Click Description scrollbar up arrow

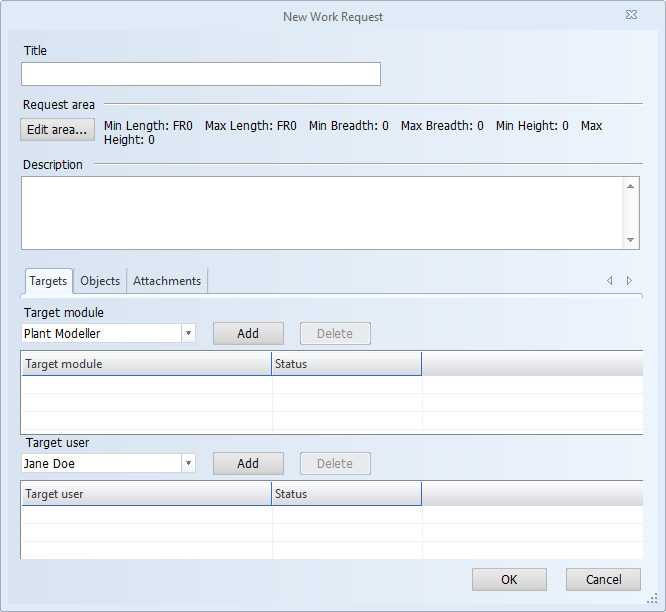(630, 186)
